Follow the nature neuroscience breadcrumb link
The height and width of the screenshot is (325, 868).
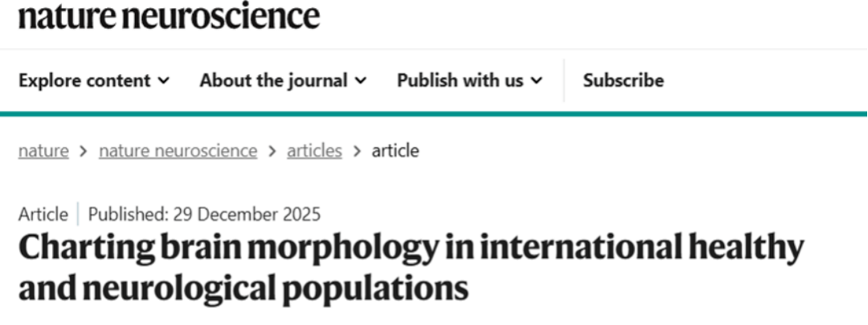[178, 150]
